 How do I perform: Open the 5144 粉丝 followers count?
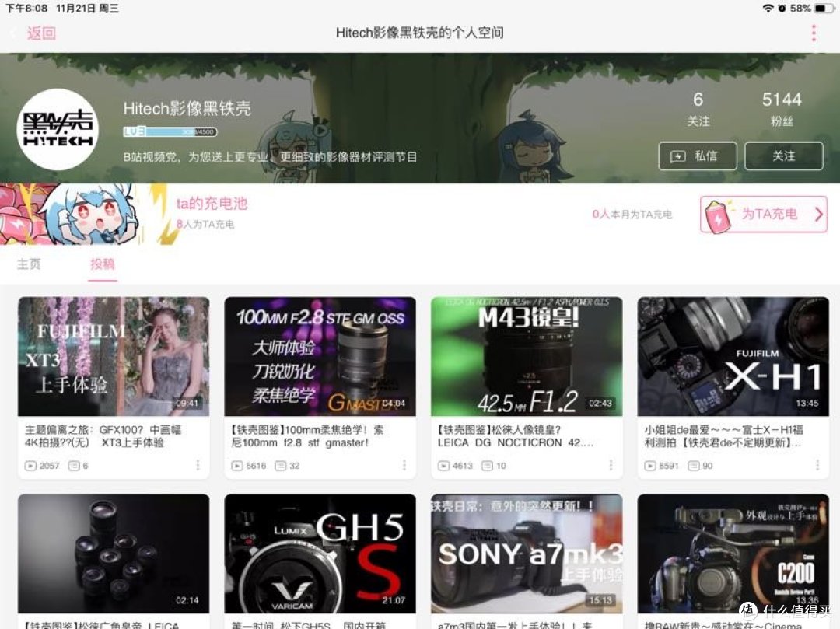[x=782, y=109]
